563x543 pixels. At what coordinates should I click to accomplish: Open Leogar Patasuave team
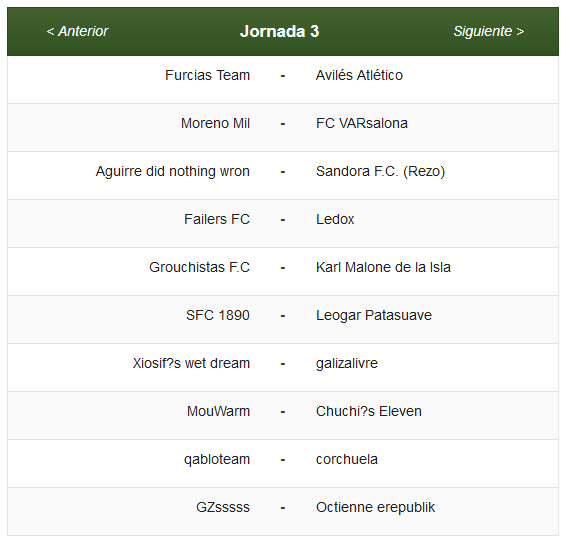(x=374, y=315)
